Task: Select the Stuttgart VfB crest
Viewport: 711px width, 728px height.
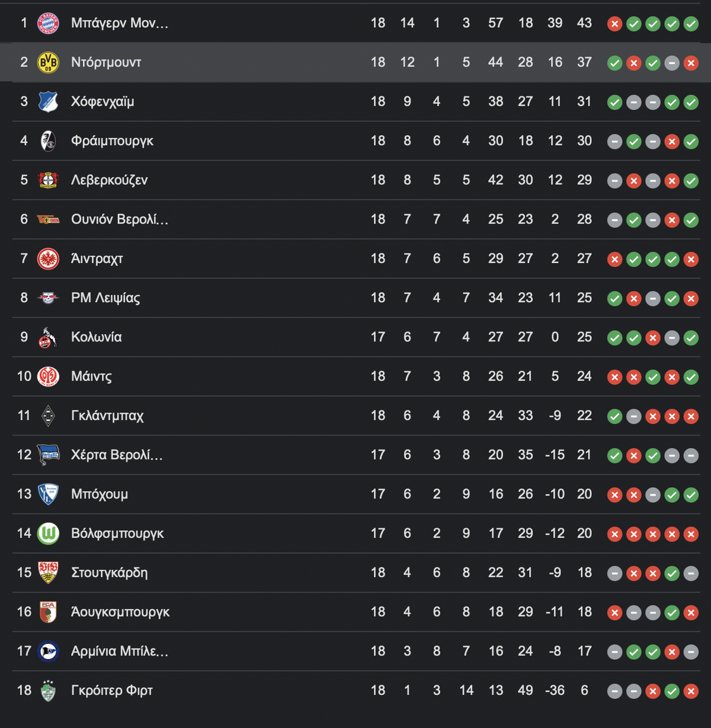Action: coord(48,573)
